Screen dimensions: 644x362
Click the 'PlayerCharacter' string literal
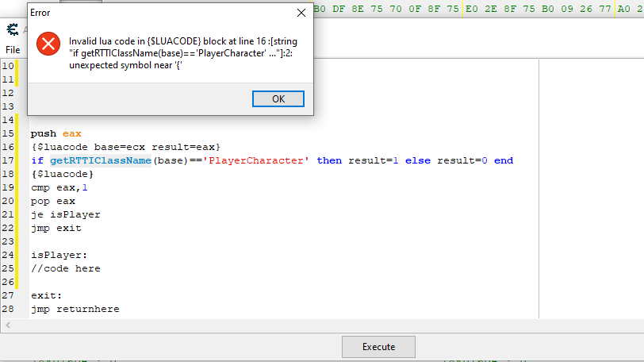[256, 160]
